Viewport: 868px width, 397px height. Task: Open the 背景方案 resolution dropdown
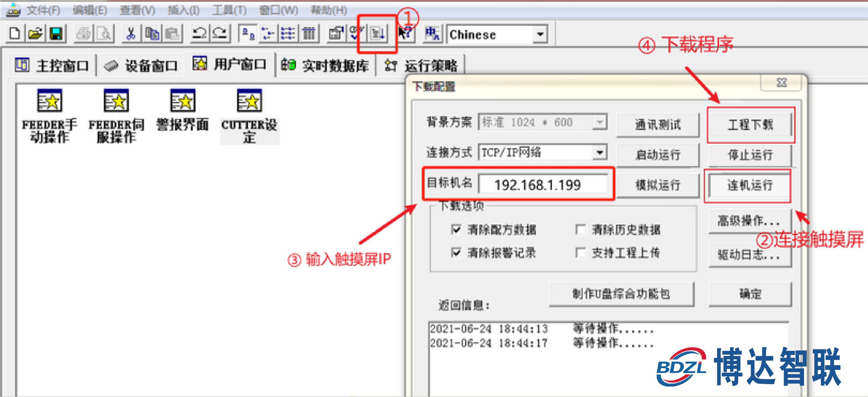[x=599, y=122]
